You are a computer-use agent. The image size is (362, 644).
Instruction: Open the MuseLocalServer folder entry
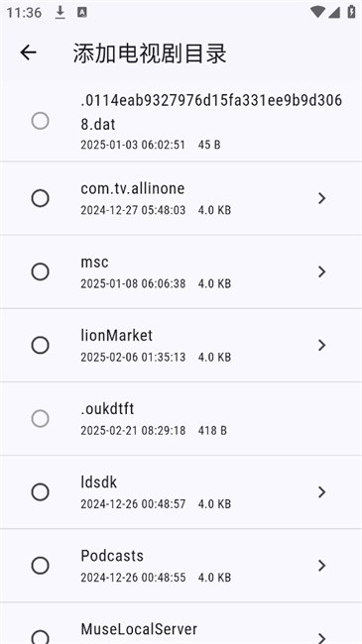(x=181, y=623)
